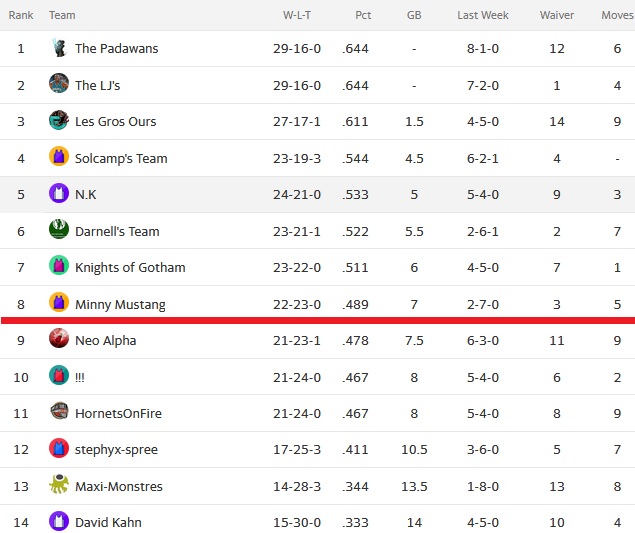Open Les Gros Ours team logo
Image resolution: width=635 pixels, height=533 pixels.
[59, 120]
